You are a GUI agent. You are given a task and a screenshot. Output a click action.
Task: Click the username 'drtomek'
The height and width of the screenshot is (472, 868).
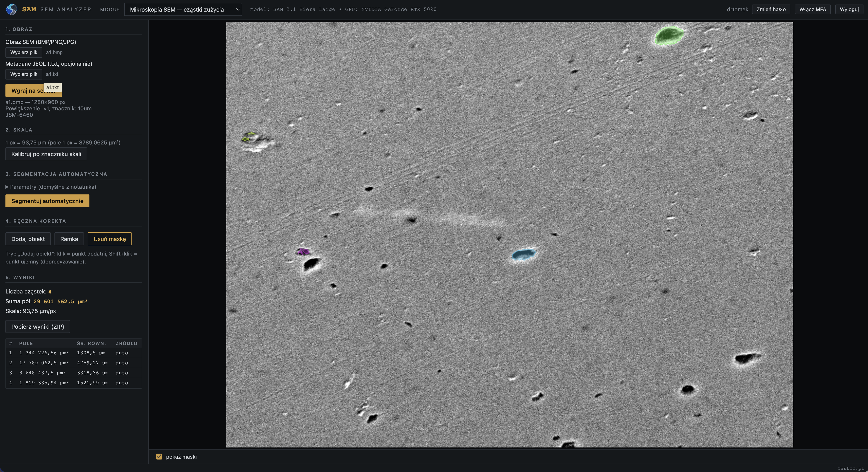pos(737,10)
